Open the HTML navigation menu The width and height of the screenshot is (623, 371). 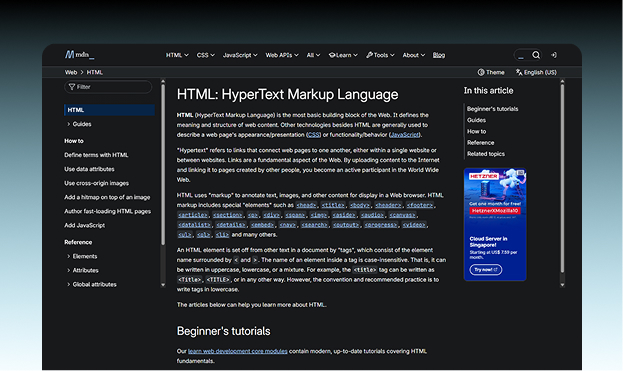pyautogui.click(x=177, y=55)
